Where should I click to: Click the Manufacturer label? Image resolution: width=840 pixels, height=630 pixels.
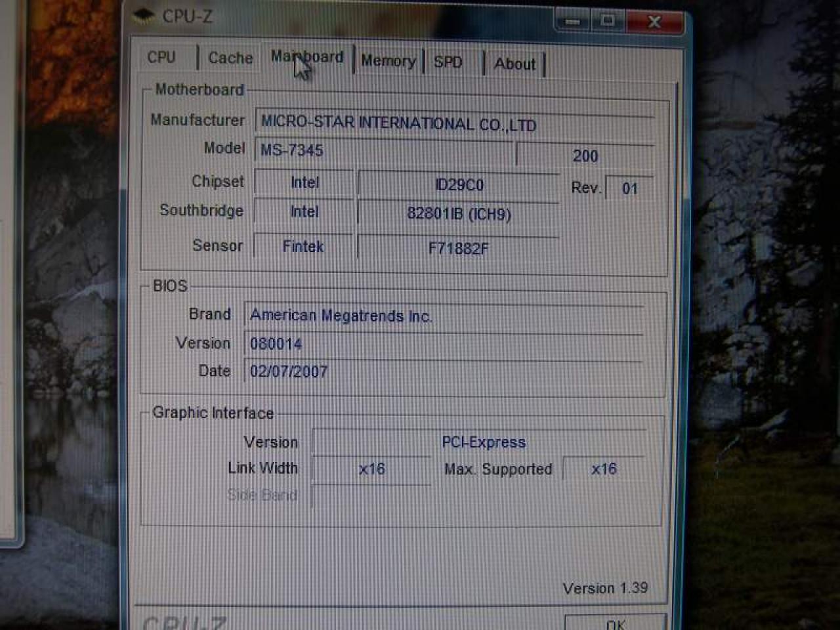click(197, 120)
